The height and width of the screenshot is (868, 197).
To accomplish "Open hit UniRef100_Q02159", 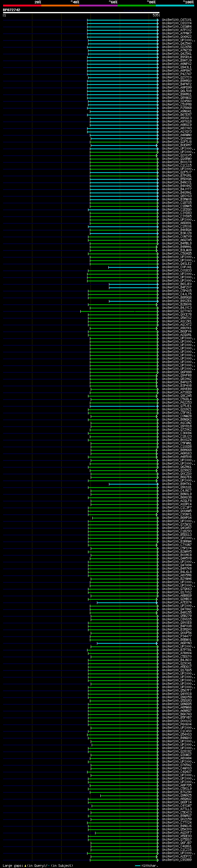I will point(176,819).
